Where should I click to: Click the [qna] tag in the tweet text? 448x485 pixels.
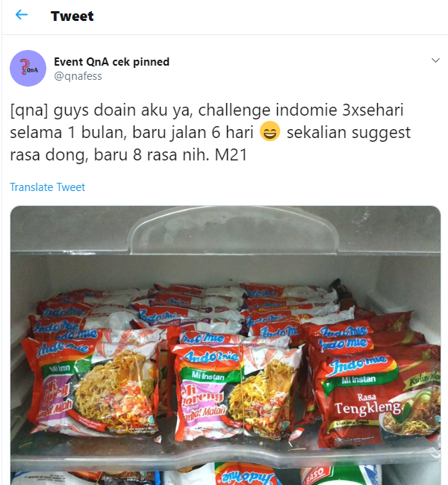click(x=29, y=110)
